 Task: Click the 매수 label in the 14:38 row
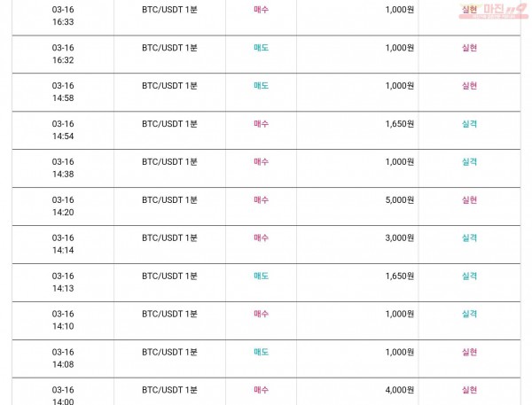pyautogui.click(x=261, y=162)
